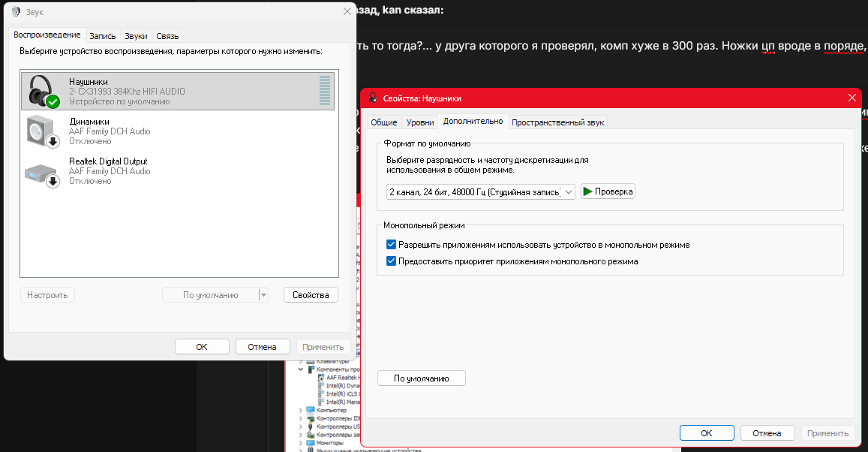Click the Компьютер icon in device tree
Screen dimensions: 868x452
click(311, 411)
